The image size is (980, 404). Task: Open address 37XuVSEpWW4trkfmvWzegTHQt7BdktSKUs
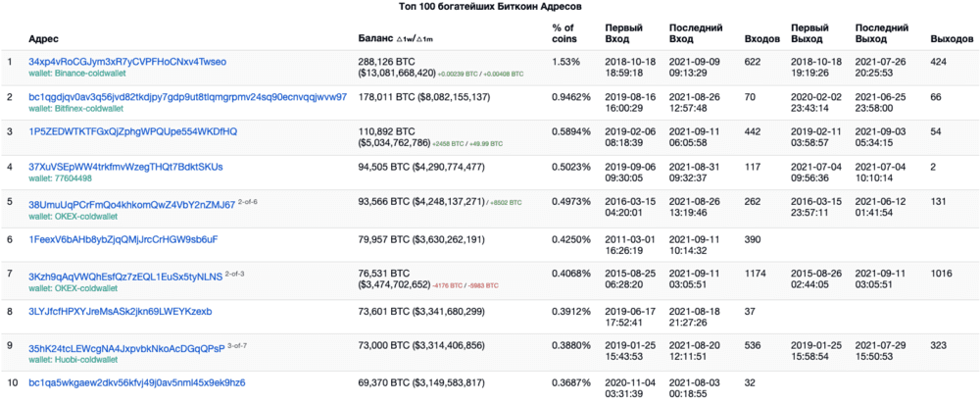[x=125, y=167]
